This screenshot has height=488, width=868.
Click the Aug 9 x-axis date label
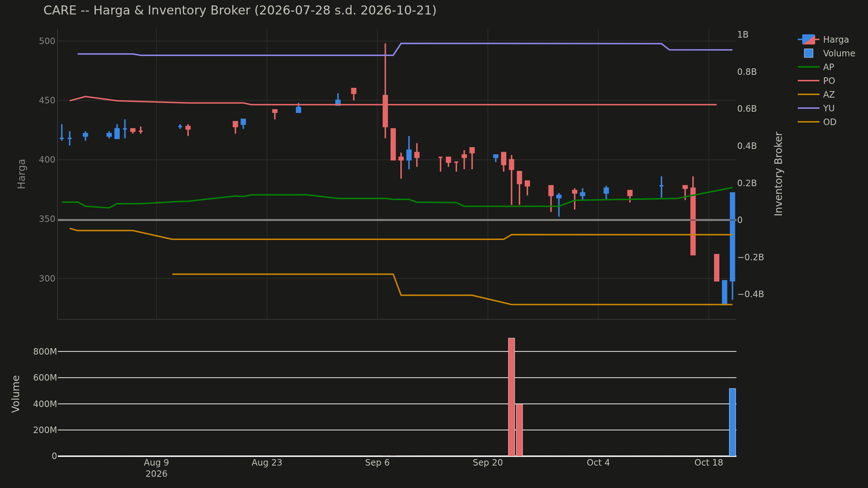[x=156, y=463]
